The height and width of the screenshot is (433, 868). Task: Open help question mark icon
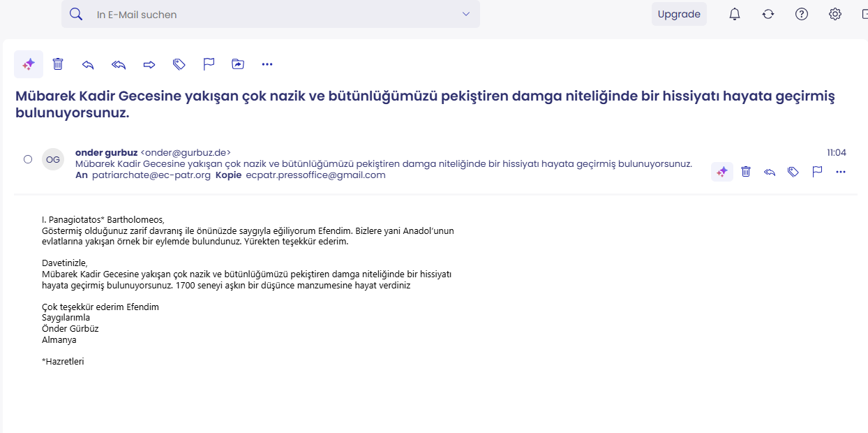[x=802, y=14]
